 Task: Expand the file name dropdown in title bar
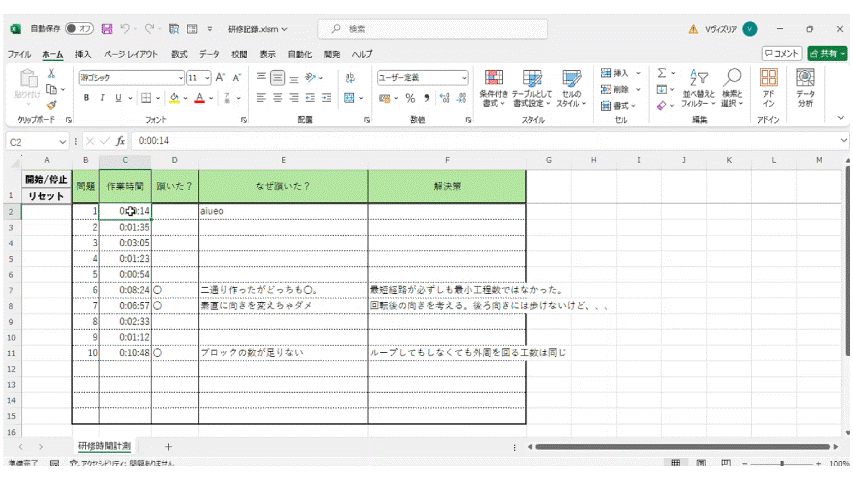284,29
